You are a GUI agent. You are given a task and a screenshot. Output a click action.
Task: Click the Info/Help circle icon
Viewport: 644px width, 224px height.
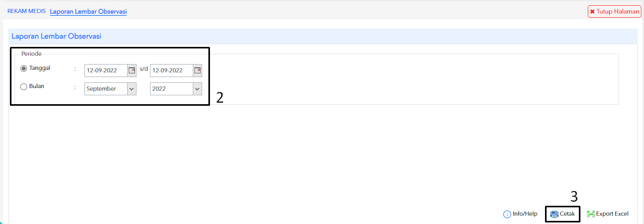[507, 214]
